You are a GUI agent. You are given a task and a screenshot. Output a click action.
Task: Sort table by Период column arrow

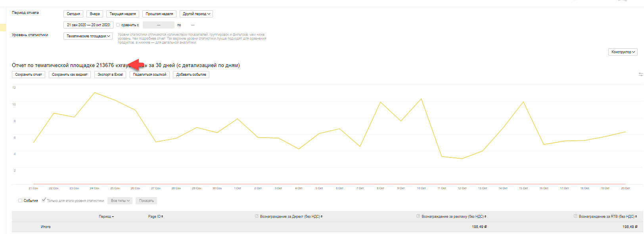pyautogui.click(x=113, y=217)
